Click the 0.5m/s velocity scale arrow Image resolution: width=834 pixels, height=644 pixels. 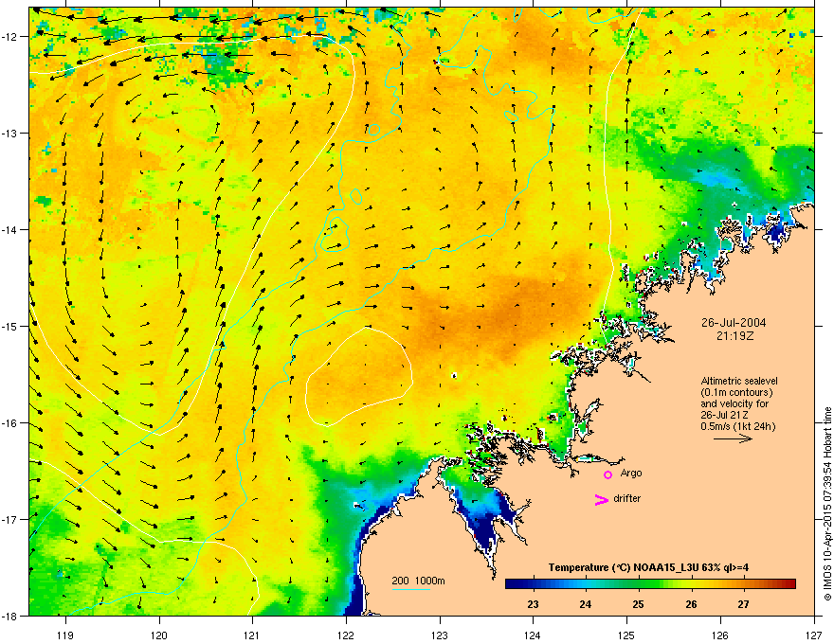pos(733,438)
